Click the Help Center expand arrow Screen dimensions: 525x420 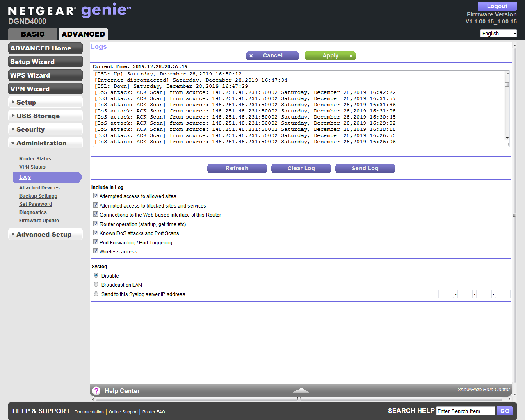[301, 390]
